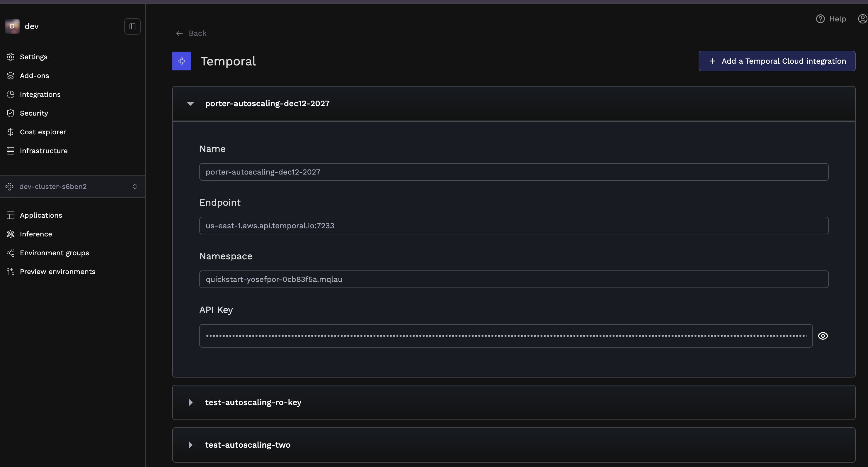Open the Settings gear in the sidebar
Screen dimensions: 868x467
coord(33,57)
